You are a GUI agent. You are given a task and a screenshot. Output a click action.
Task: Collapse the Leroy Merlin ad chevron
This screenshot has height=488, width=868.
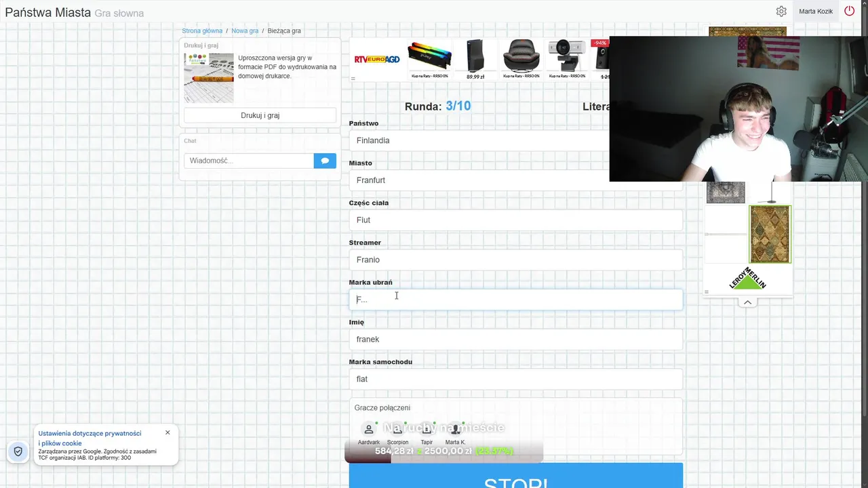[747, 302]
